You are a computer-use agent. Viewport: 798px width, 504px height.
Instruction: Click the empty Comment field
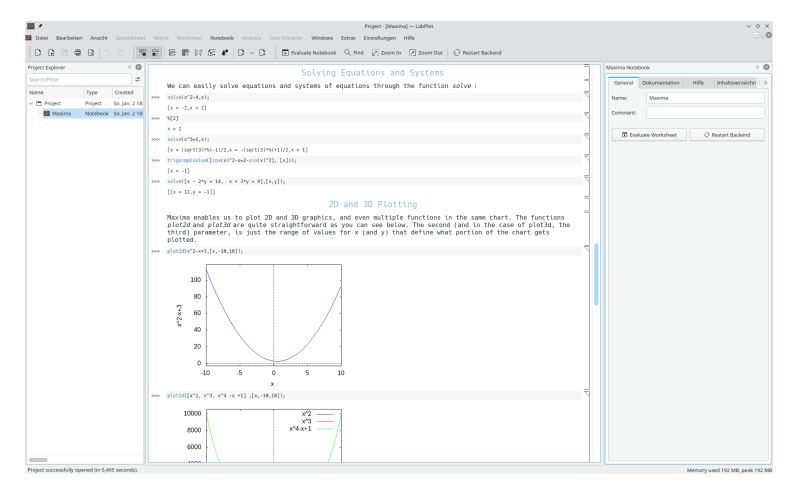pyautogui.click(x=705, y=113)
